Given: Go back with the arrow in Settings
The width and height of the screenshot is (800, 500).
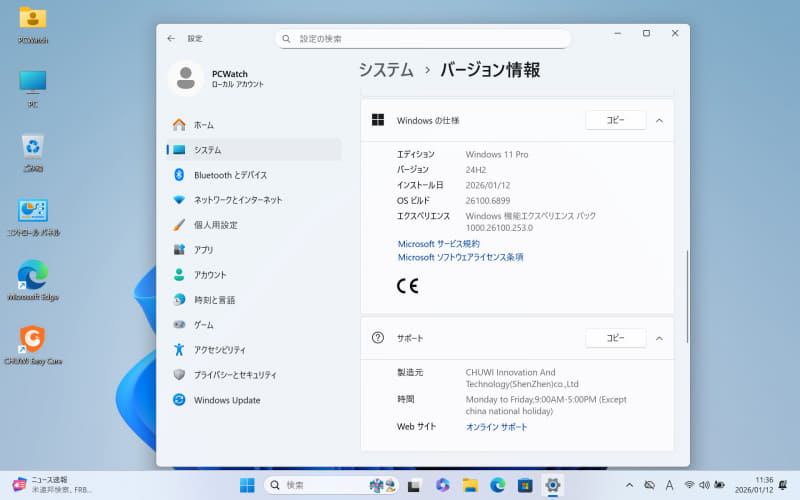Looking at the screenshot, I should click(x=171, y=38).
